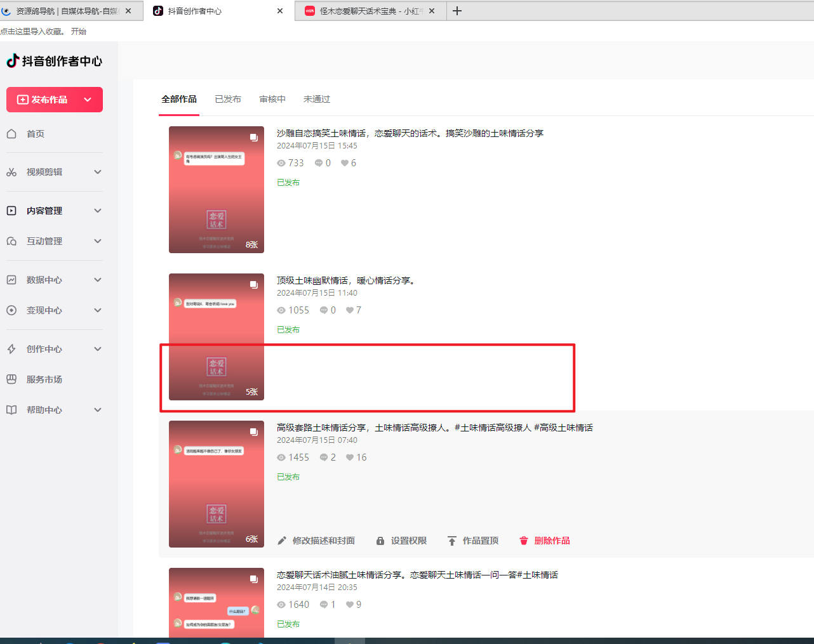Screen dimensions: 814x644
Task: Click 设置权限 lock button
Action: click(401, 541)
